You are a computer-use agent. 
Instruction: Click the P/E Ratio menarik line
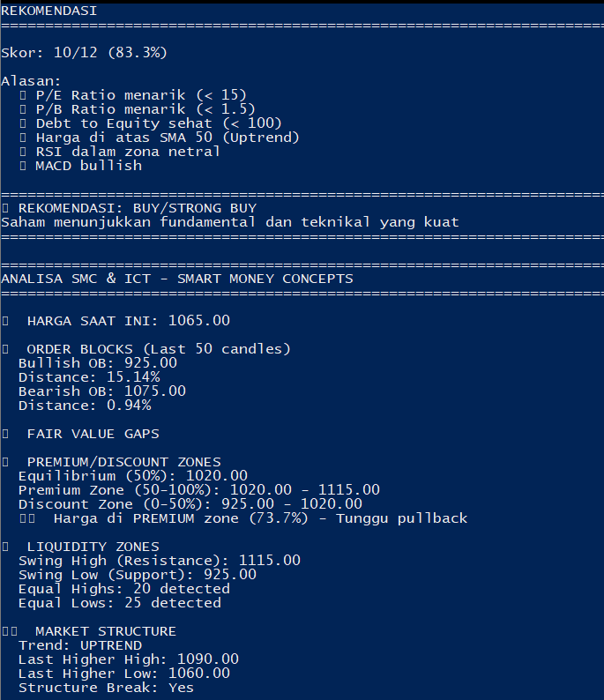141,95
